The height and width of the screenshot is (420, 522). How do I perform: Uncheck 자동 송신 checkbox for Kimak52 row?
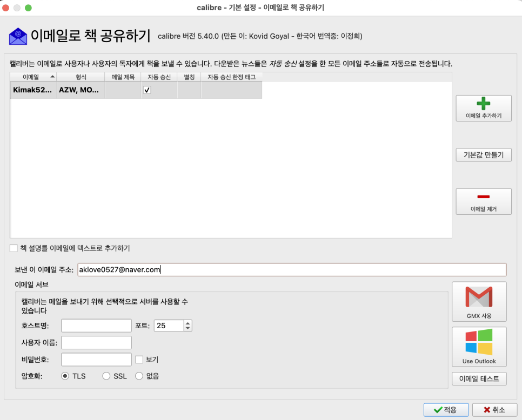coord(147,90)
